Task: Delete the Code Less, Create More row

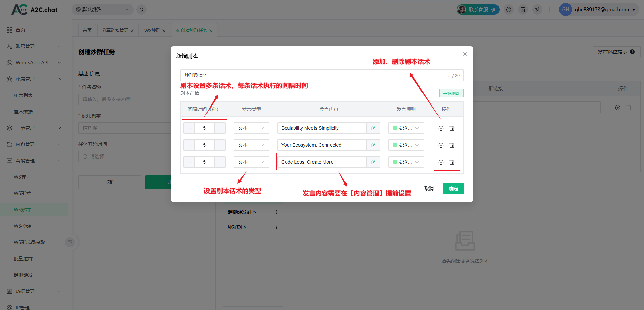Action: 452,162
